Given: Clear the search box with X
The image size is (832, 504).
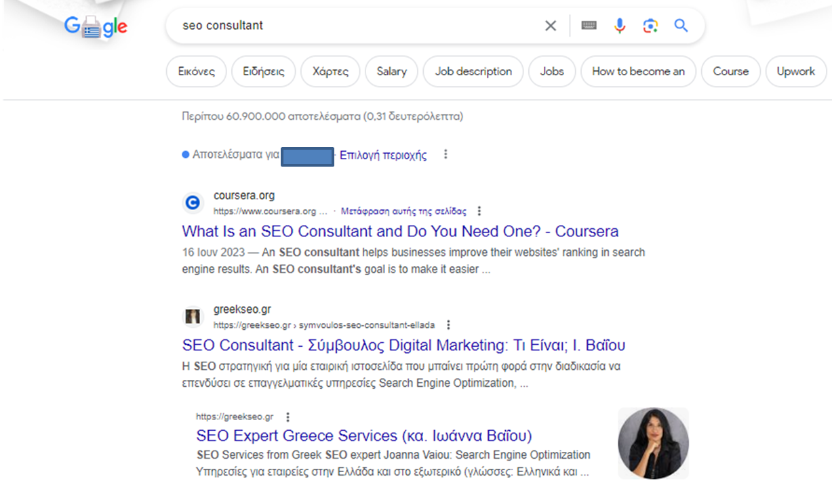Looking at the screenshot, I should point(551,26).
